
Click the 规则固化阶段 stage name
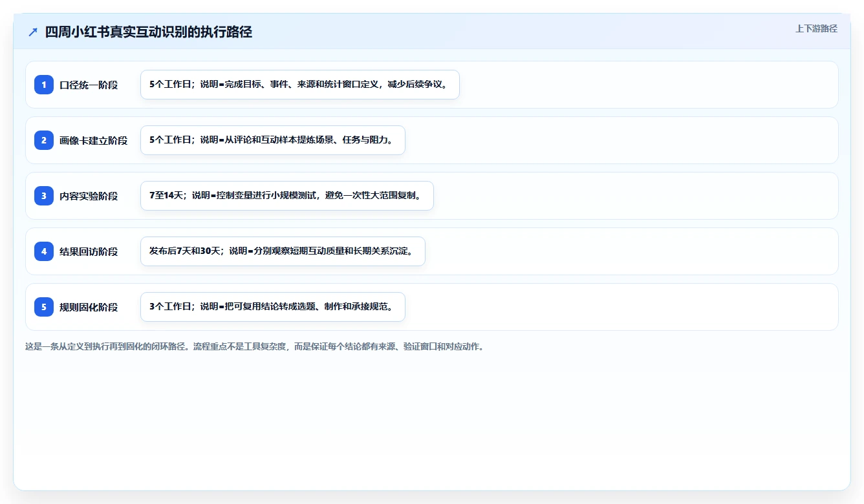(89, 307)
